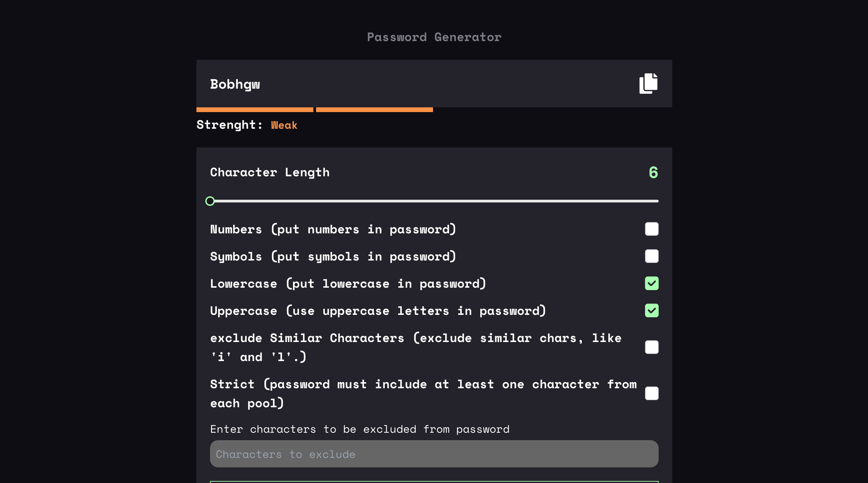This screenshot has height=483, width=868.
Task: Enable exclude Similar Characters option
Action: 652,347
